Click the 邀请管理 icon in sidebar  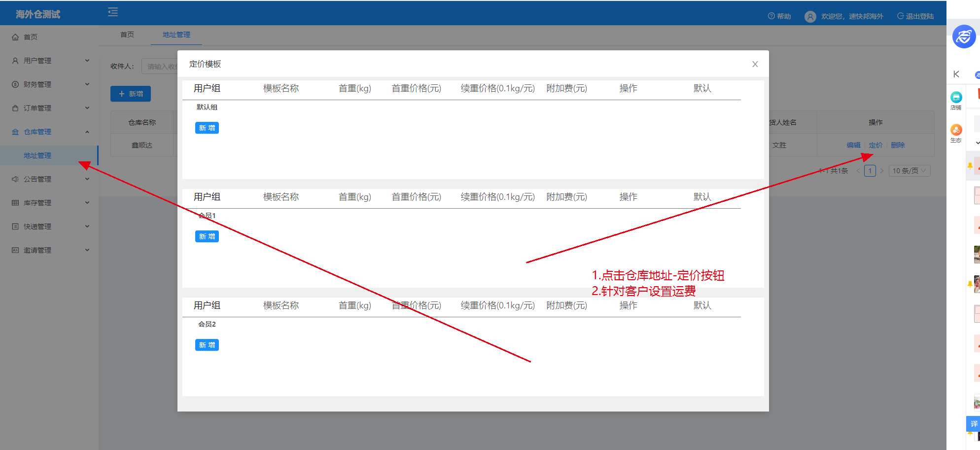click(15, 250)
